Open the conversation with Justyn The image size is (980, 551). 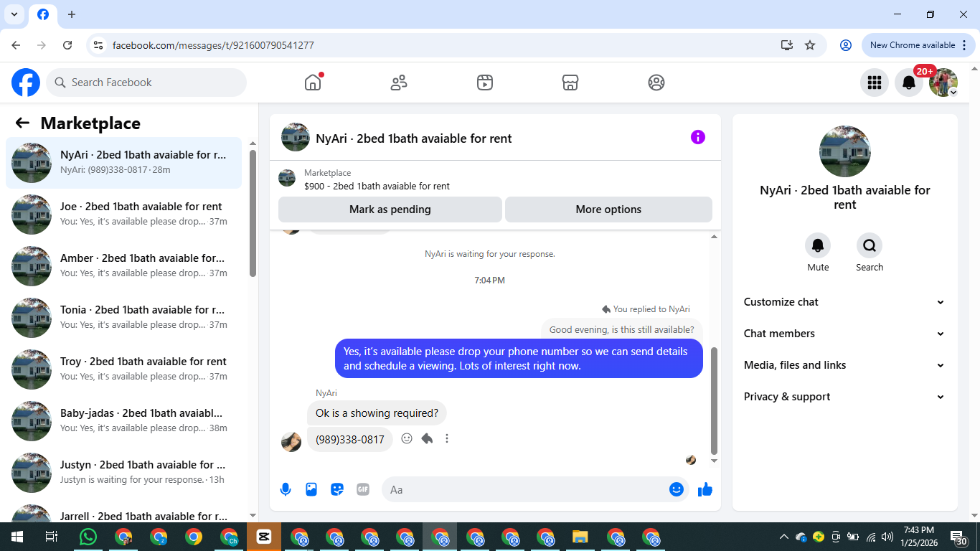click(123, 473)
